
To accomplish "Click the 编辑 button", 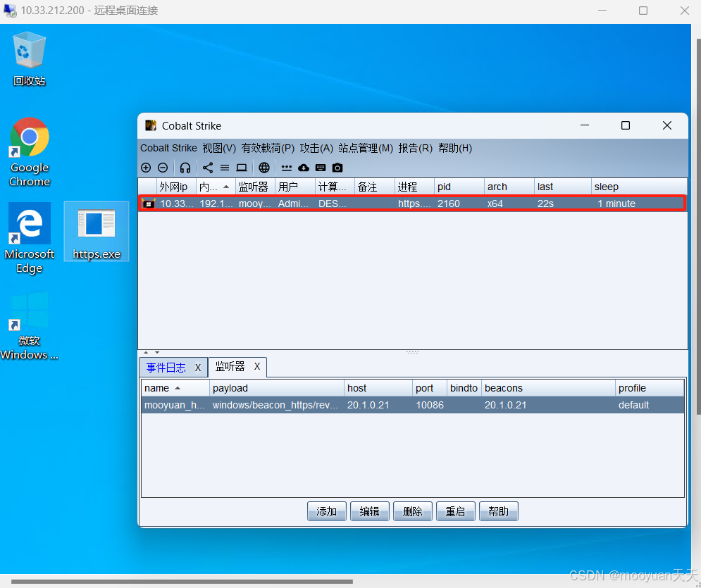I will pos(370,511).
